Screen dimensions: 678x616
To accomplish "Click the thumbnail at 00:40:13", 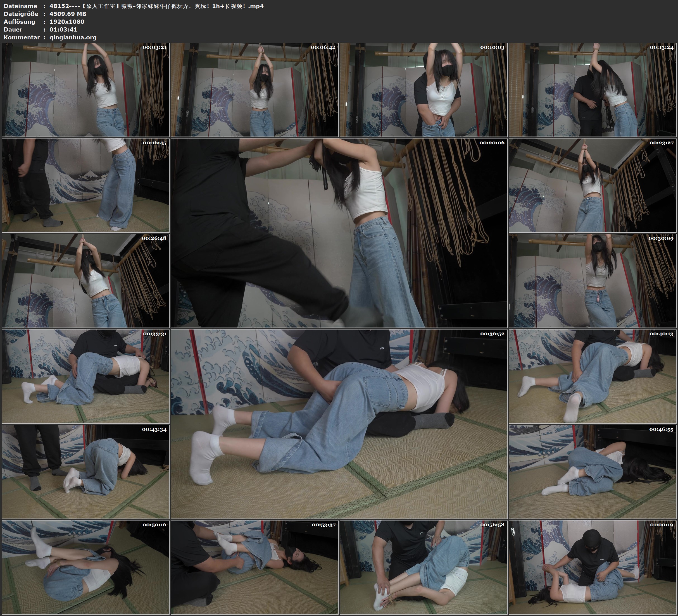I will (x=592, y=376).
